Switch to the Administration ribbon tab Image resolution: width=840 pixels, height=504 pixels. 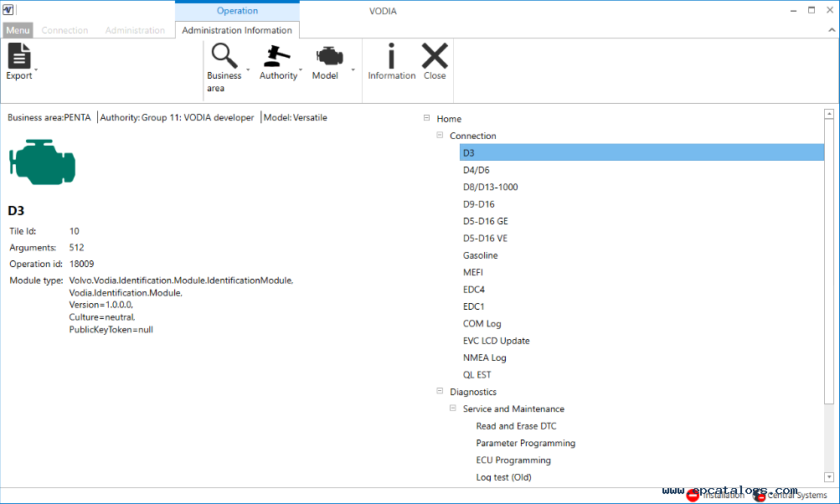click(x=135, y=30)
